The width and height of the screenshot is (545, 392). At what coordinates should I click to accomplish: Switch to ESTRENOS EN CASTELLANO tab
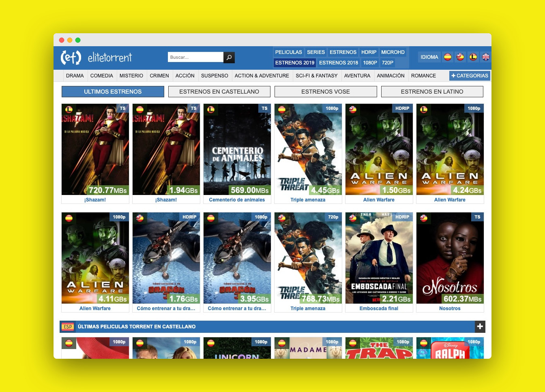point(219,92)
